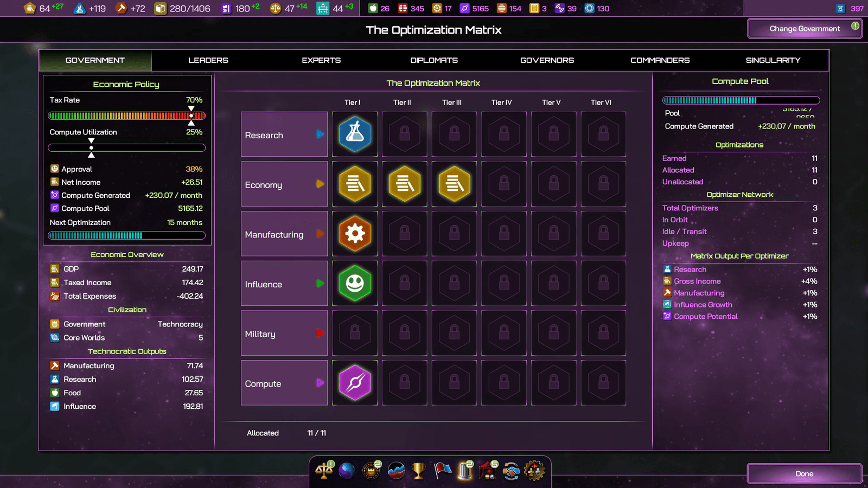The height and width of the screenshot is (488, 868).
Task: Open the scales of justice icon in bottom bar
Action: point(324,471)
